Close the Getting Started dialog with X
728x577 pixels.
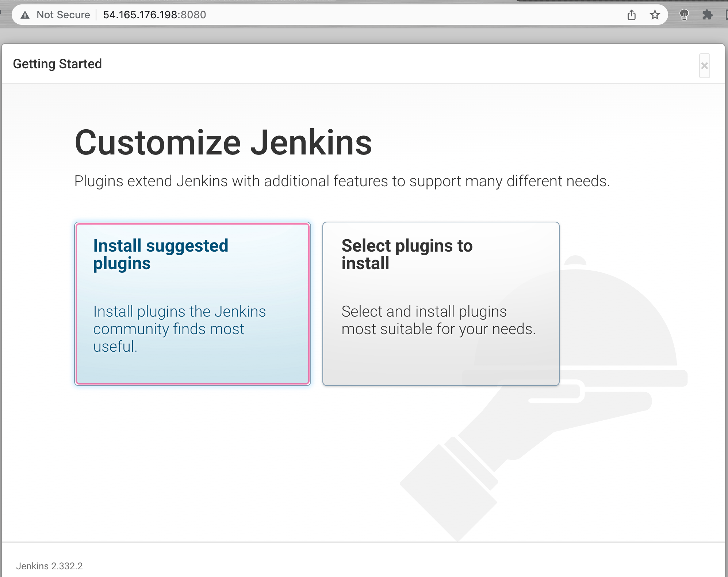704,66
